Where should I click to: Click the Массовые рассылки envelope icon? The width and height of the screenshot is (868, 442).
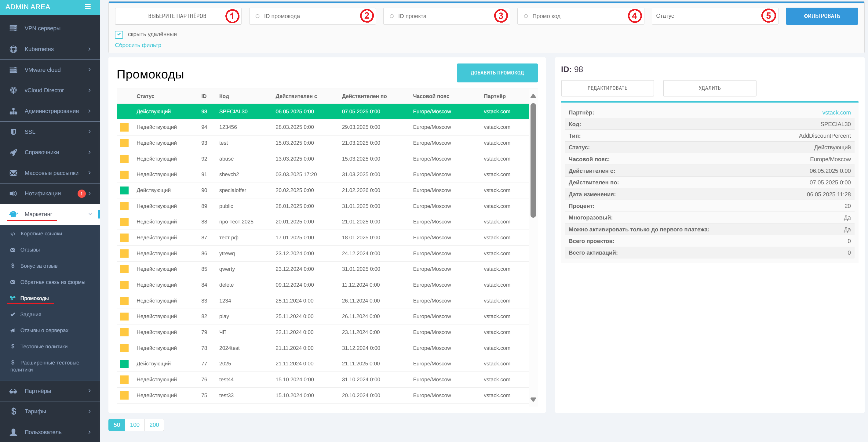click(13, 173)
